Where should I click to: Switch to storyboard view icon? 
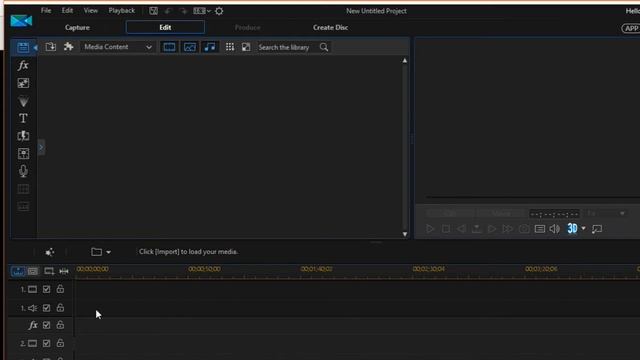coord(33,271)
